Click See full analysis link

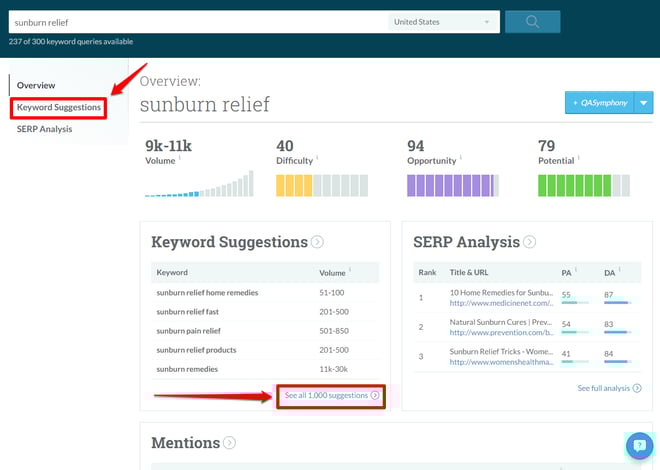(x=609, y=388)
